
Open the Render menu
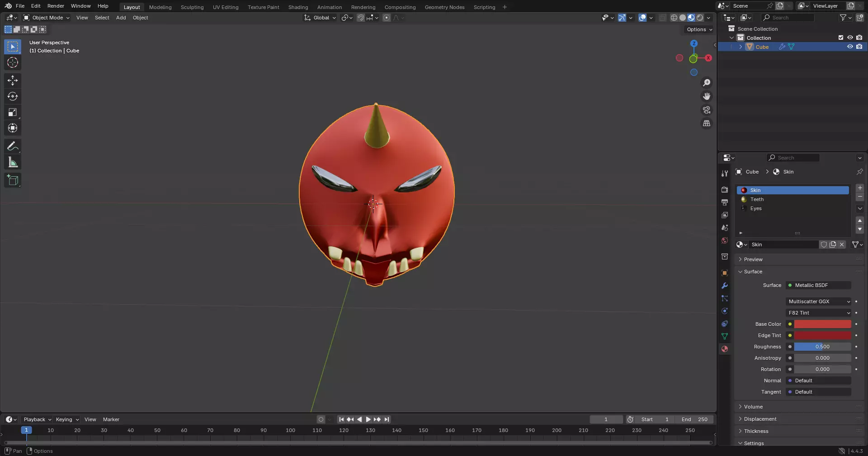click(56, 6)
